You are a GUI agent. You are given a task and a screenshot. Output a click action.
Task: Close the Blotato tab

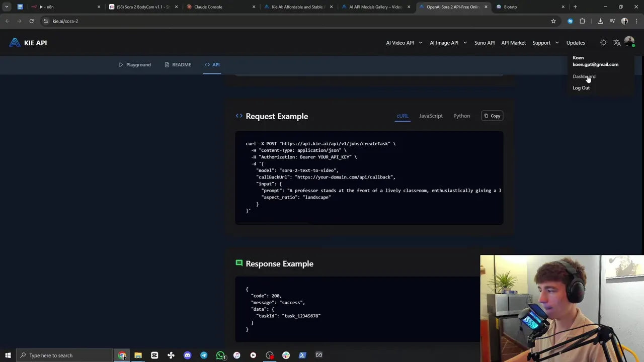point(563,7)
